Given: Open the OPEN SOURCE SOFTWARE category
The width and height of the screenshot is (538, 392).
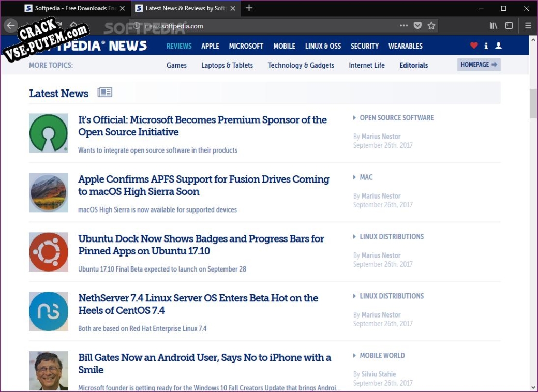Looking at the screenshot, I should pos(396,117).
